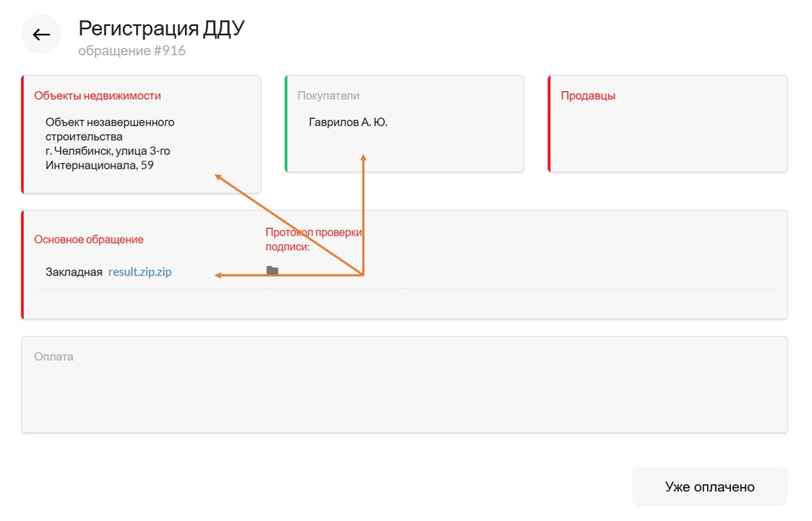Open the Основное обращение section heading

tap(89, 240)
